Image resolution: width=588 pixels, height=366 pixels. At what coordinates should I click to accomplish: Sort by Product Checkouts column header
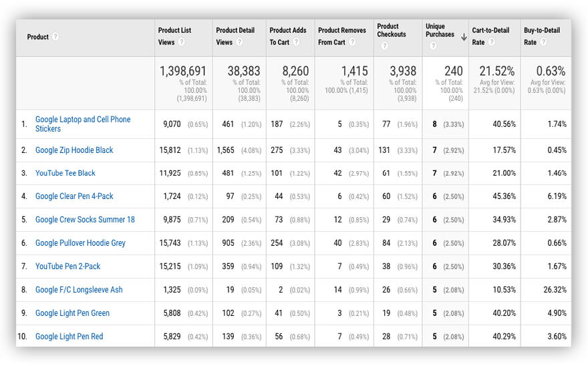pyautogui.click(x=391, y=30)
